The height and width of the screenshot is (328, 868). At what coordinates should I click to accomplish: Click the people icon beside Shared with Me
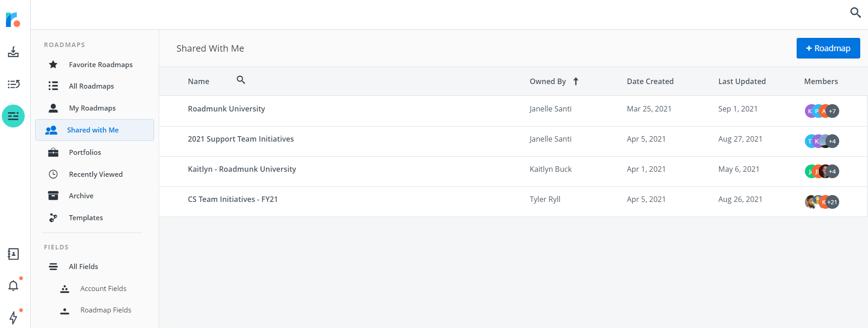[51, 130]
